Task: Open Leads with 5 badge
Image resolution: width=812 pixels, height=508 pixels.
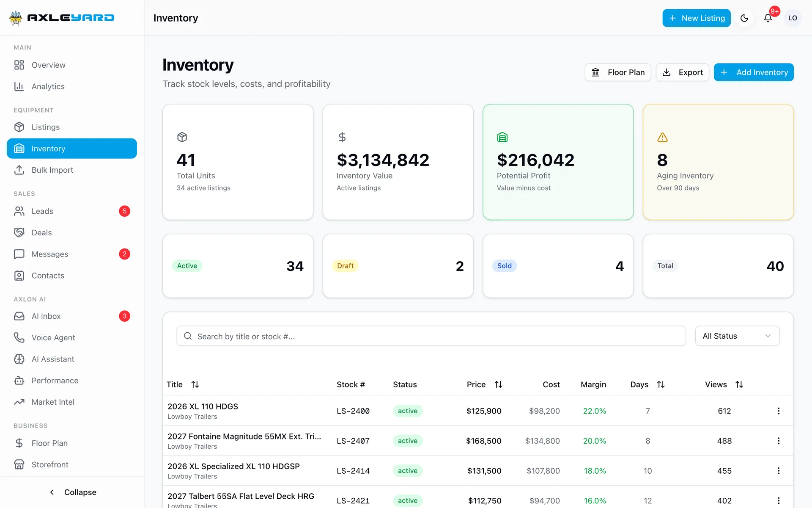Action: click(x=72, y=211)
